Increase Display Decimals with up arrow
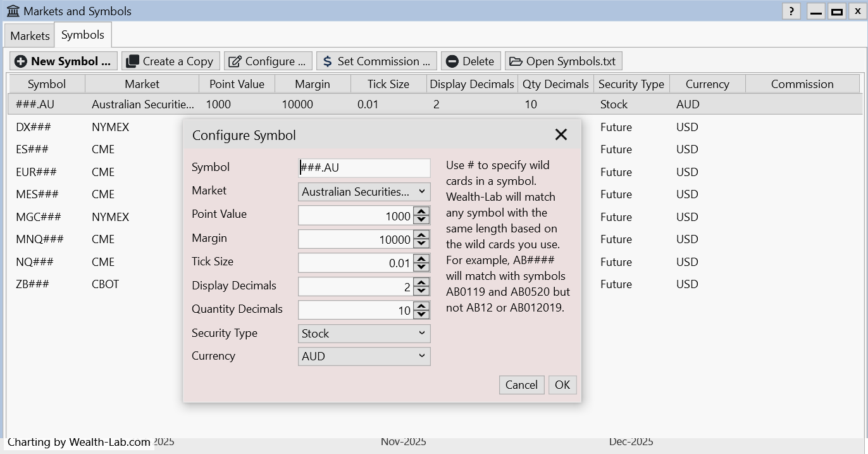Image resolution: width=868 pixels, height=454 pixels. click(x=421, y=282)
